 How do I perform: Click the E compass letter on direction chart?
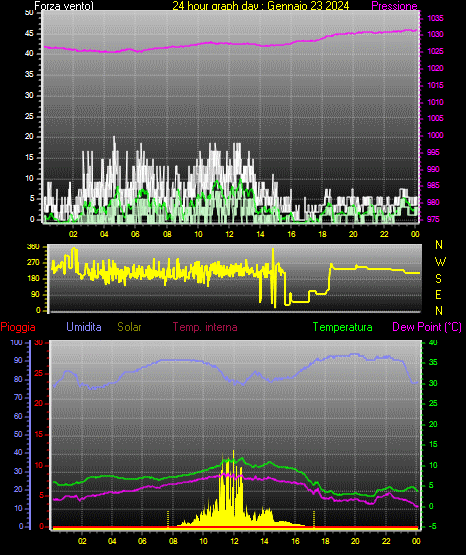pyautogui.click(x=438, y=295)
